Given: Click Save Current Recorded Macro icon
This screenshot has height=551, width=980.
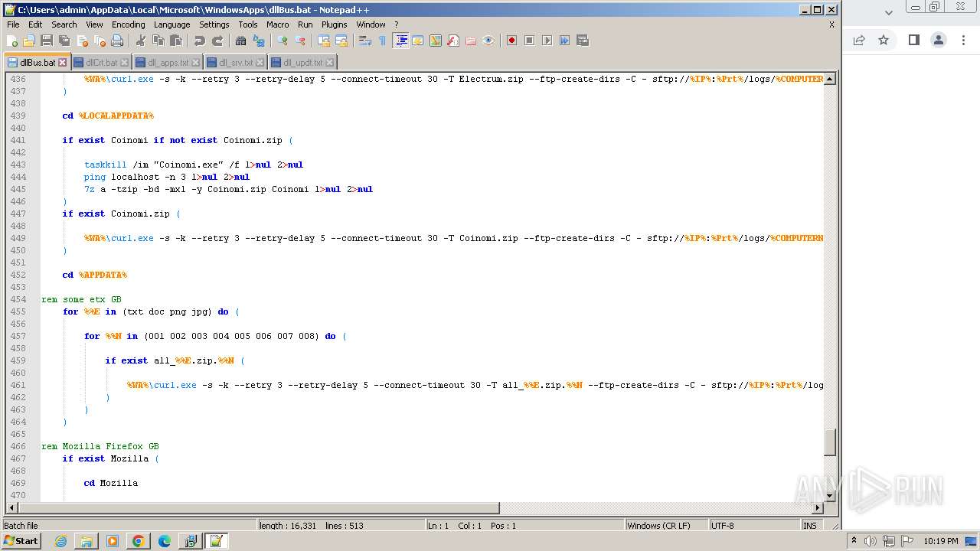Looking at the screenshot, I should click(x=582, y=41).
